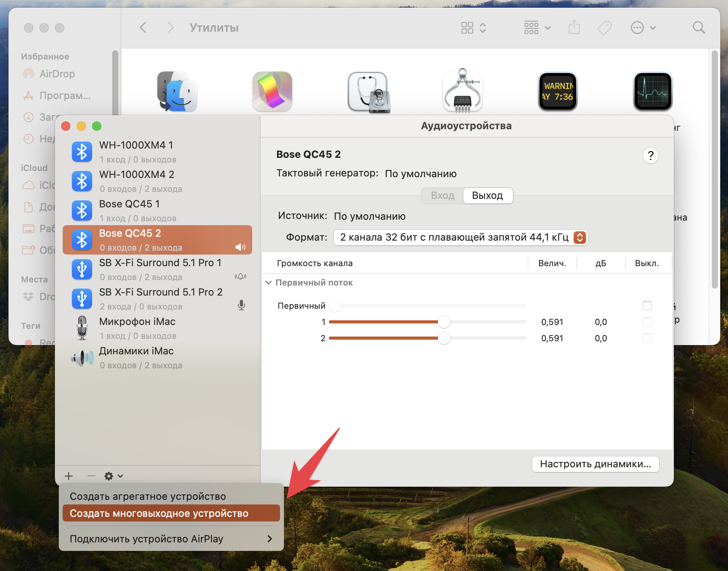Click the SB X-Fi Surround 5.1 Pro 2 USB icon
The image size is (728, 571).
coord(82,299)
